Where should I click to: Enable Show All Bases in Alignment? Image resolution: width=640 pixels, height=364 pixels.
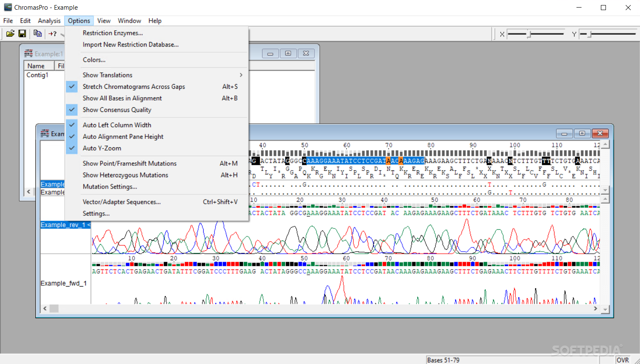pos(157,98)
